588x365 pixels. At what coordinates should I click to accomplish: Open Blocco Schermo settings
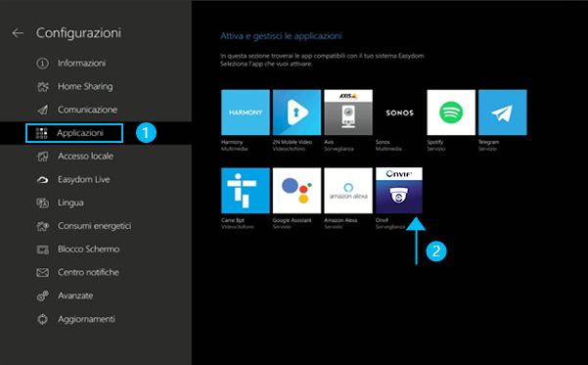(x=88, y=250)
